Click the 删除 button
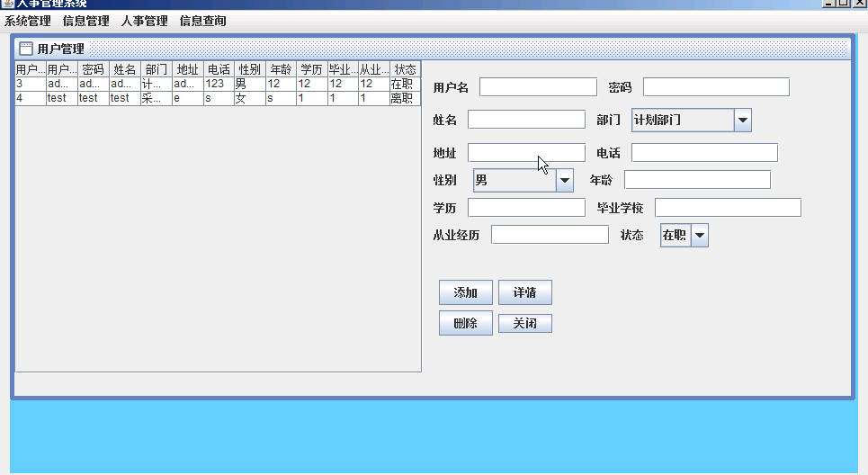The image size is (868, 475). click(466, 323)
